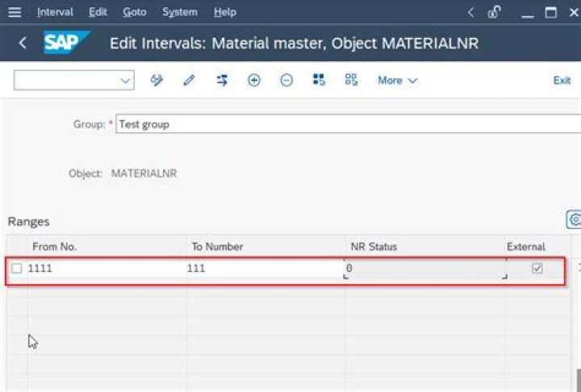Click the change number range status icon
The height and width of the screenshot is (392, 581).
[x=222, y=81]
